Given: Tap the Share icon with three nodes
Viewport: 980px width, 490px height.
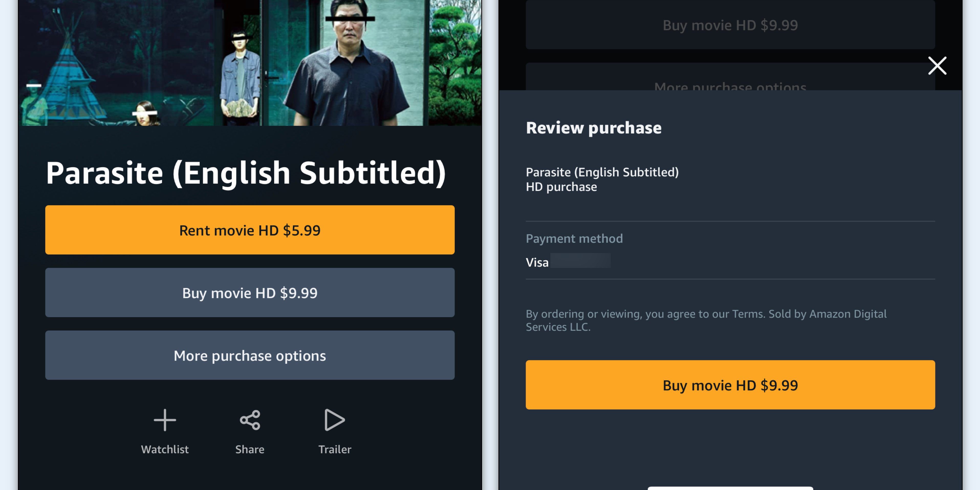Looking at the screenshot, I should (x=250, y=420).
